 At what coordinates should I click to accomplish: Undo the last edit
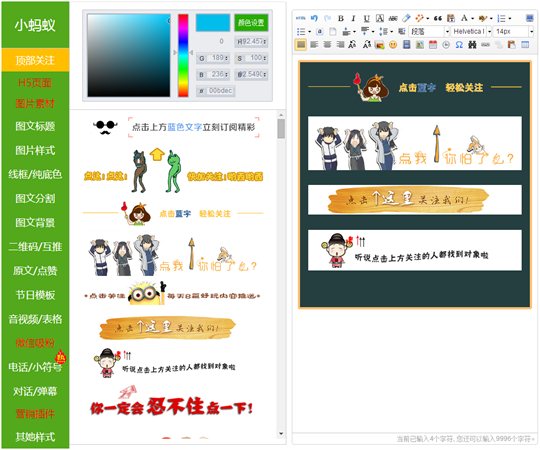(314, 18)
